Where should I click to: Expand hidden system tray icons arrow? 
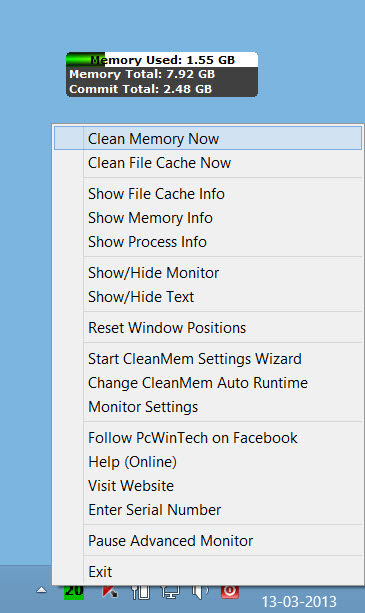point(41,590)
